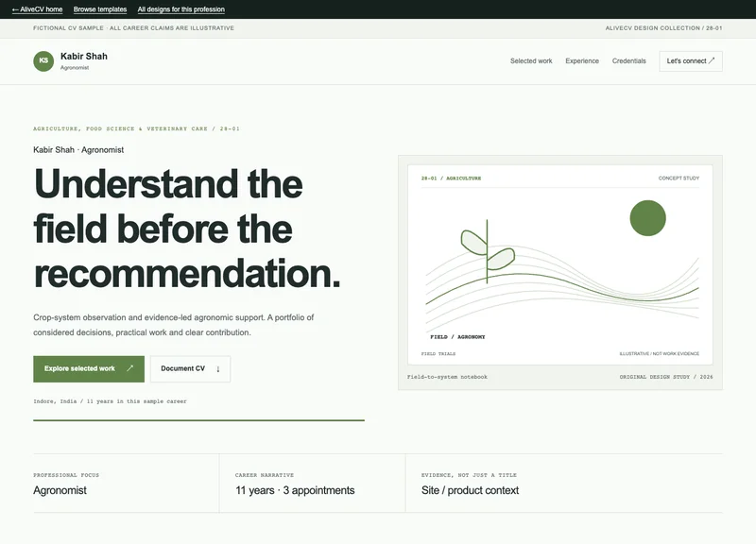Click 'Agriculture, Food Science & Veterinary Care / 28-01'
756x544 pixels.
136,128
